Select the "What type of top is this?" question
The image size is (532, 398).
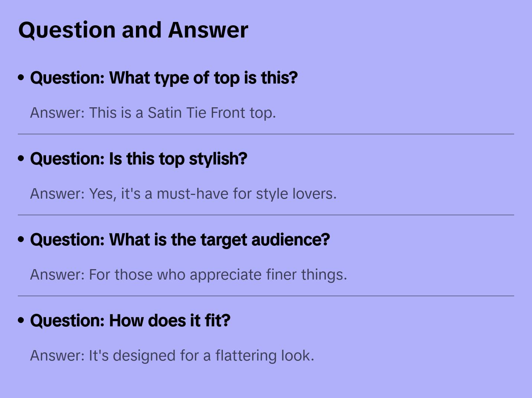pyautogui.click(x=164, y=78)
